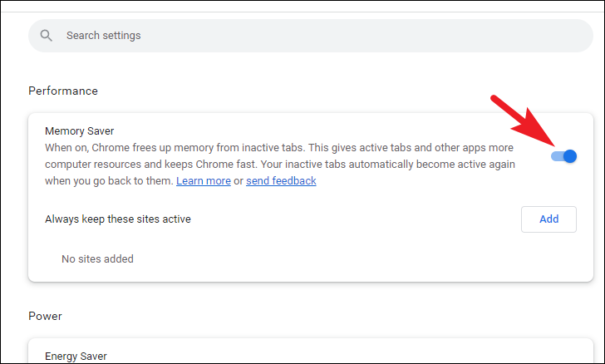605x364 pixels.
Task: Open the Learn more link
Action: pos(203,180)
